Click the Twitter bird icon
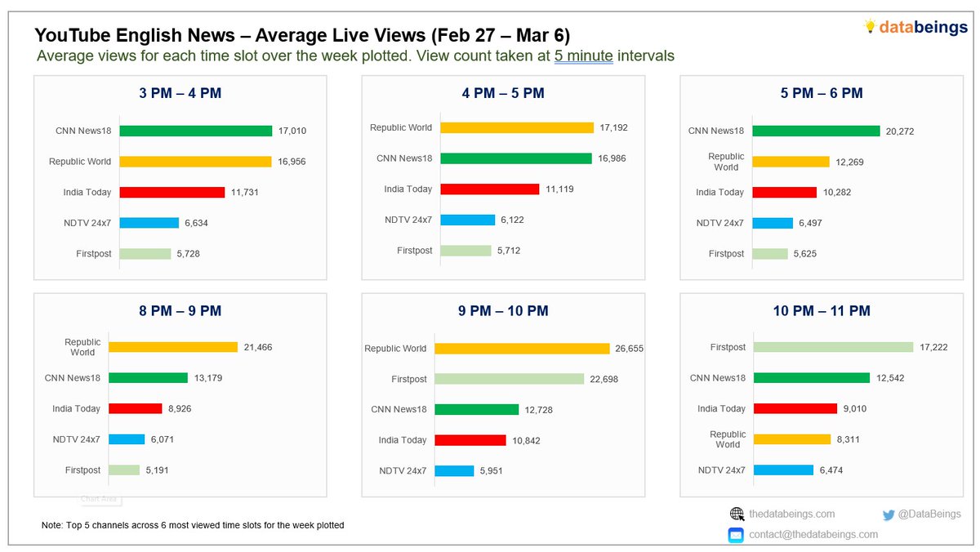Screen dimensions: 980x552 click(x=889, y=514)
